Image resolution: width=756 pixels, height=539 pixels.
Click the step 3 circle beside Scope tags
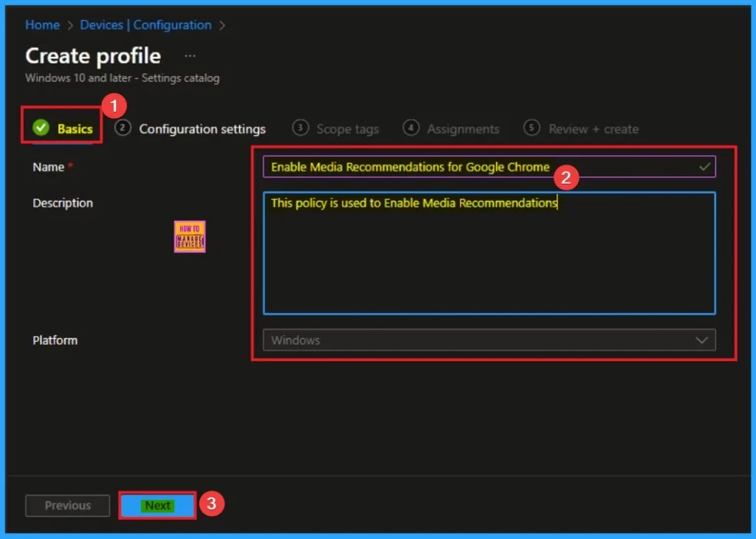[300, 128]
